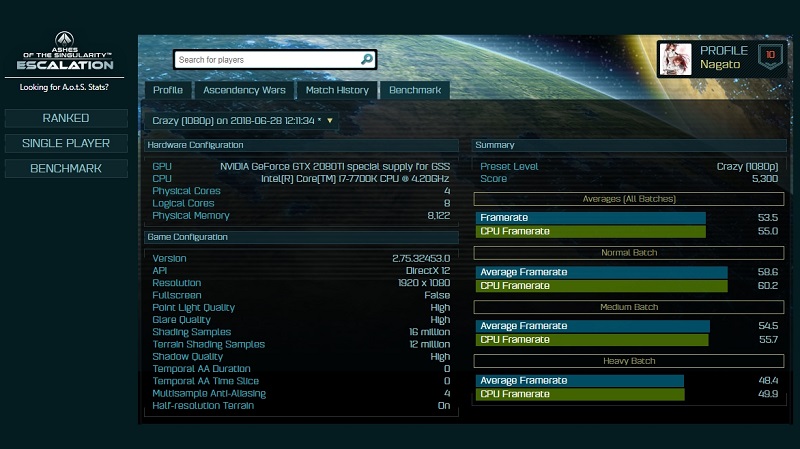Screen dimensions: 800x449
Task: Click the GPU name NVIDIA GeForce GTX 2080Ti
Action: [x=335, y=167]
